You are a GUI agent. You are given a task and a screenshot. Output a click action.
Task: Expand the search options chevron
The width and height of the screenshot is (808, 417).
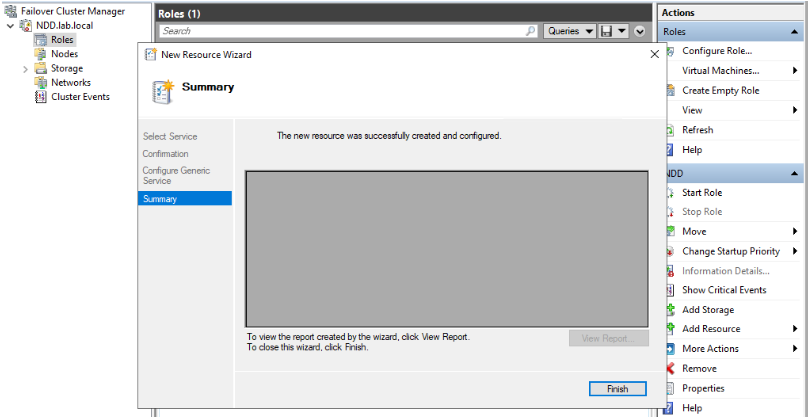click(639, 31)
